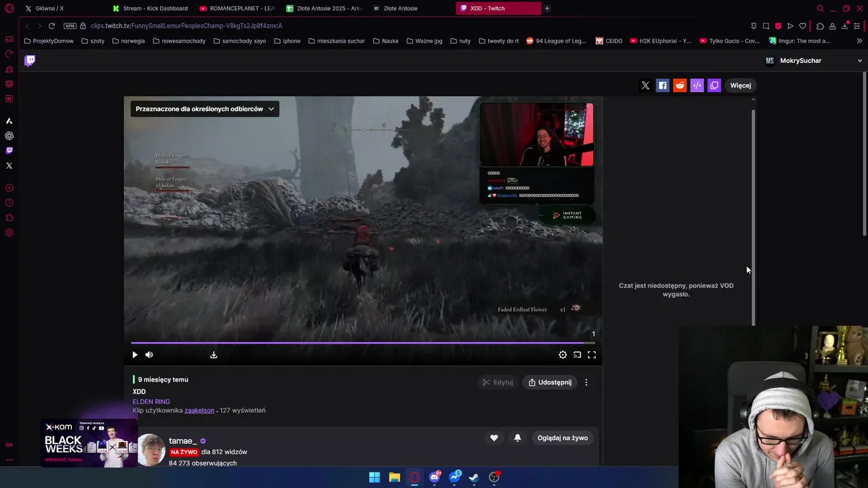Share the clip on Reddit
Image resolution: width=868 pixels, height=488 pixels.
679,85
